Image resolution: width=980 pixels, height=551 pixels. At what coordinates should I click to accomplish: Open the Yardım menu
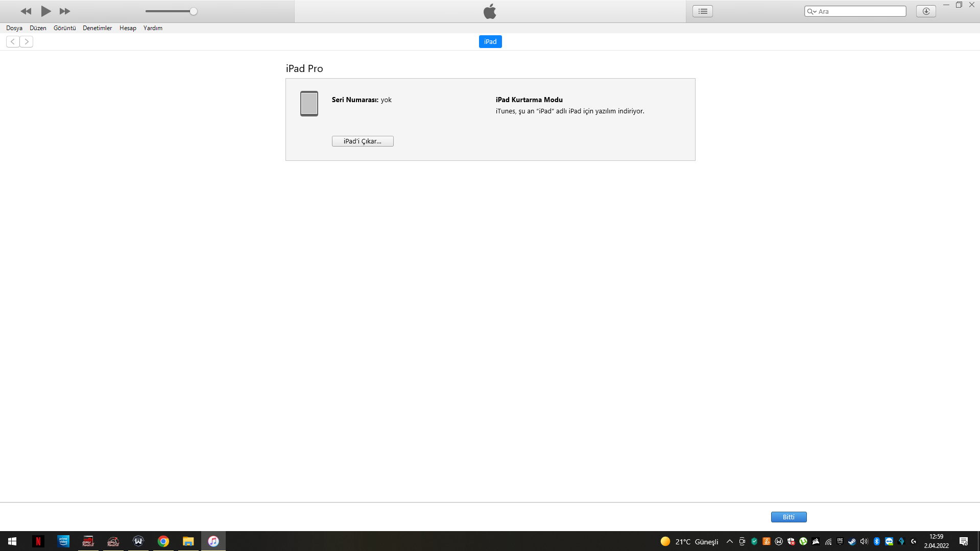tap(153, 28)
